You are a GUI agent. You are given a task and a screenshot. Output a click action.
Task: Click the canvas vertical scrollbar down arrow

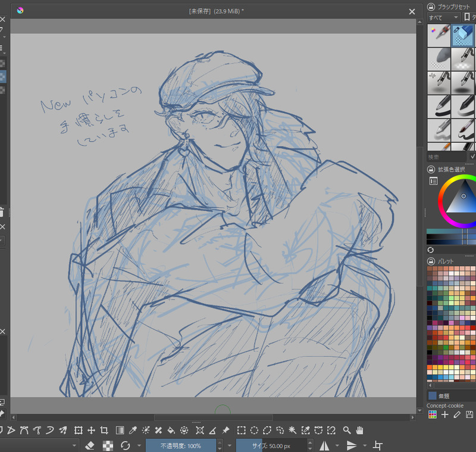(x=420, y=410)
